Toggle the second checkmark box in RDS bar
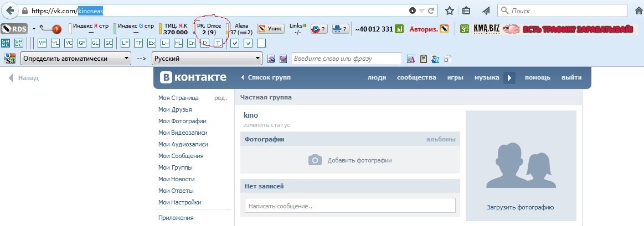This screenshot has height=226, width=644. [x=248, y=43]
